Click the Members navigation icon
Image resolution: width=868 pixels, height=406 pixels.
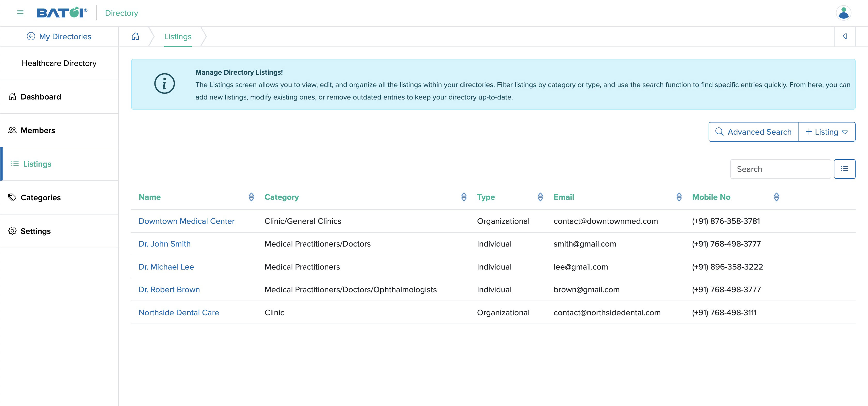(13, 130)
